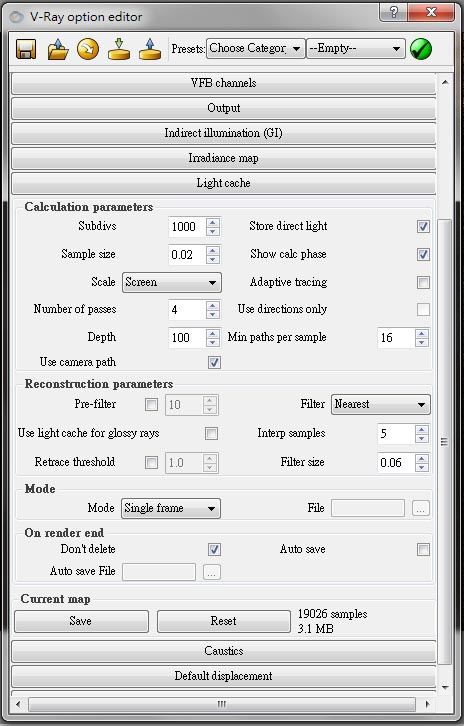Expand the Default displacement rollout
The height and width of the screenshot is (726, 464).
tap(223, 676)
